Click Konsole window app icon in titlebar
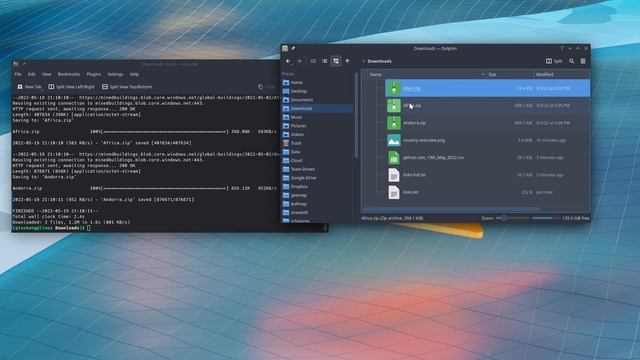This screenshot has height=360, width=640. pos(16,64)
